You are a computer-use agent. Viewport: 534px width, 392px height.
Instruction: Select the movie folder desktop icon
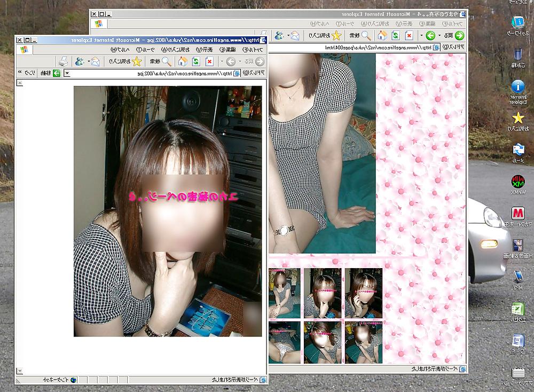point(518,249)
